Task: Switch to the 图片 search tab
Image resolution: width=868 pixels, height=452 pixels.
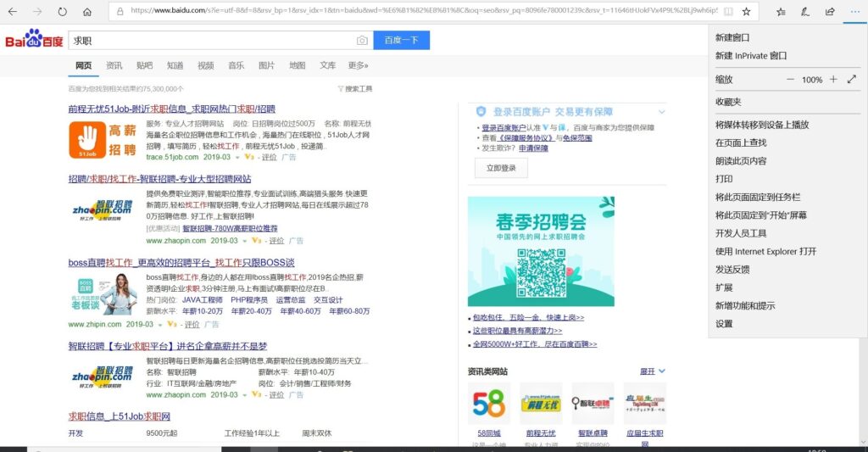Action: point(266,65)
